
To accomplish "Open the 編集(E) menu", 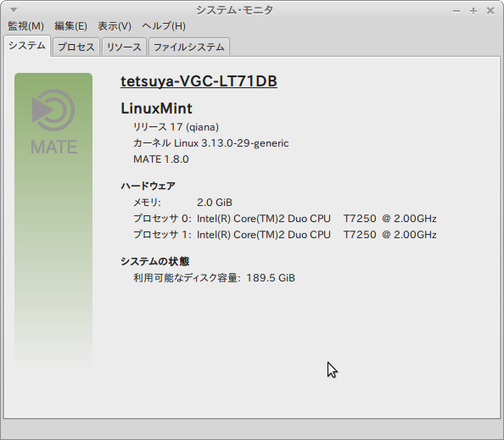I will [70, 26].
